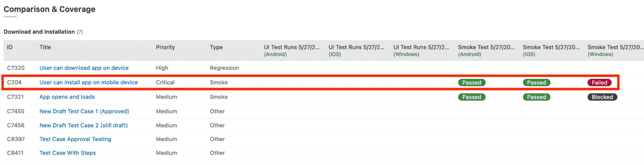Click 'Regression' type in C7320 row

click(225, 68)
